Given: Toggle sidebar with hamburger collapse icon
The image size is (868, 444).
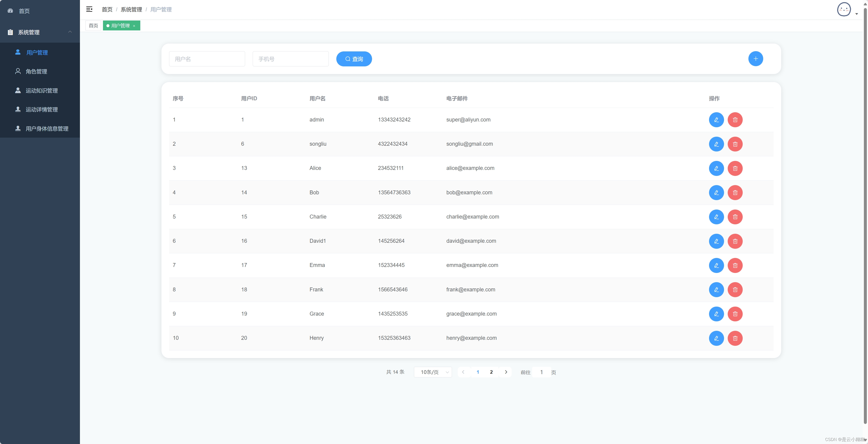Looking at the screenshot, I should pos(89,9).
